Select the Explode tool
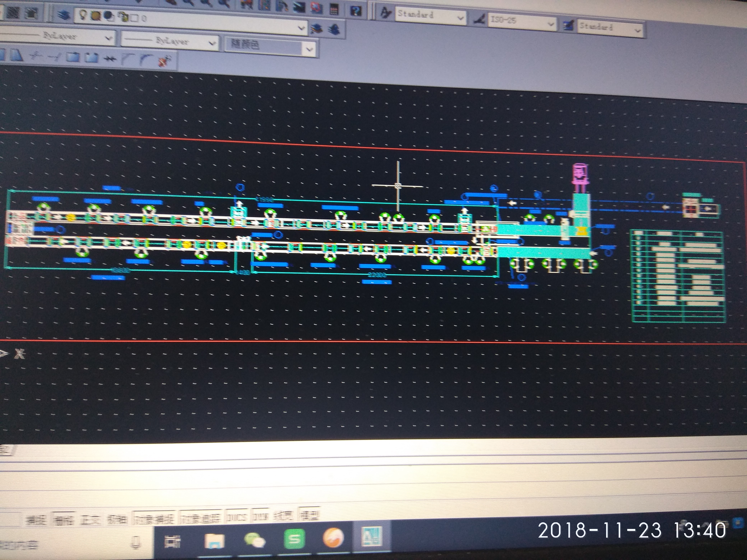This screenshot has width=747, height=560. (164, 61)
